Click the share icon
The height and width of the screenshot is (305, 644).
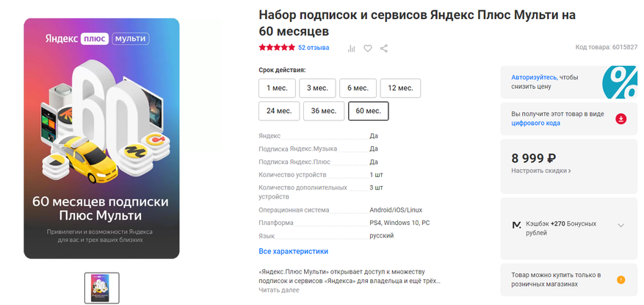[x=383, y=49]
